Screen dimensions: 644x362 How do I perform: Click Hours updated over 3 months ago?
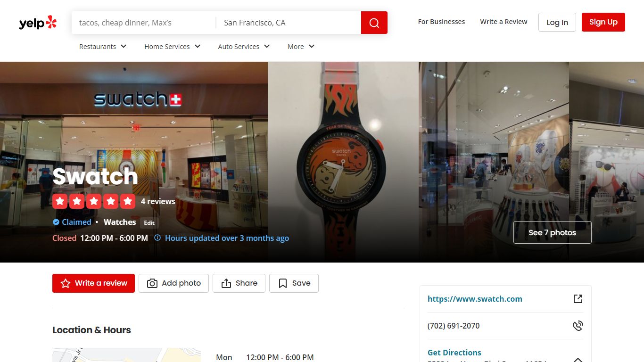click(227, 238)
